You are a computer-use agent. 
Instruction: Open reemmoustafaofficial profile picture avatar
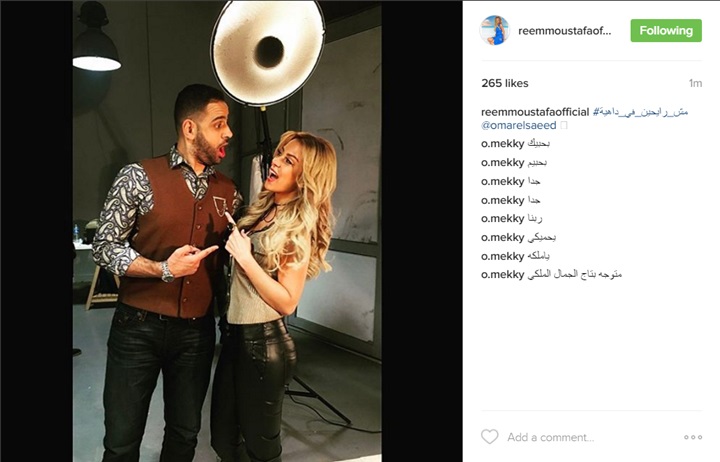[495, 30]
